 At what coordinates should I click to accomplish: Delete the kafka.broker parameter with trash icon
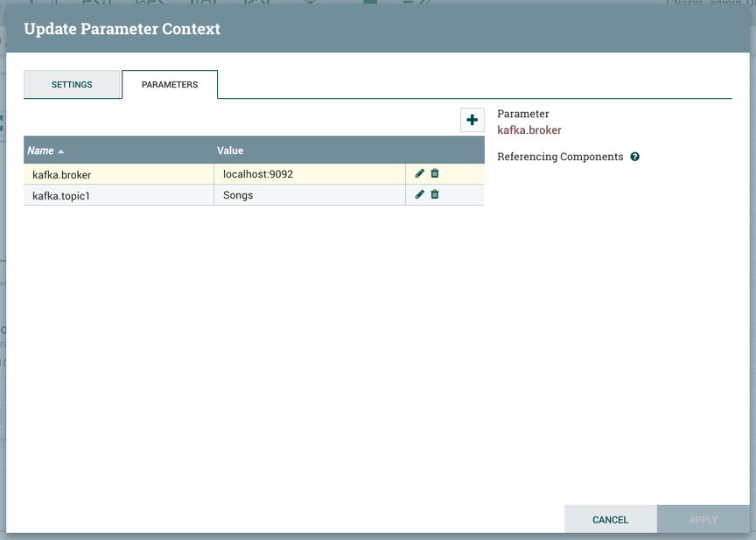(x=435, y=173)
